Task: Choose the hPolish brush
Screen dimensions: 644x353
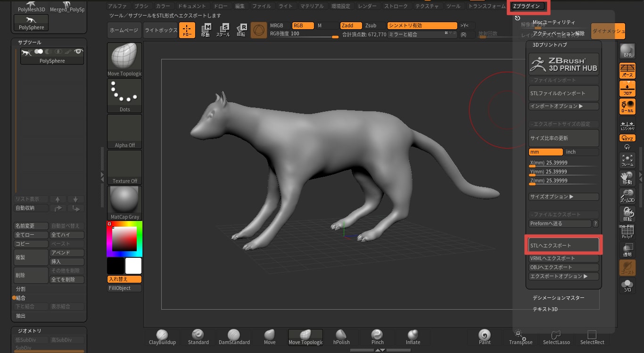Action: click(x=341, y=337)
